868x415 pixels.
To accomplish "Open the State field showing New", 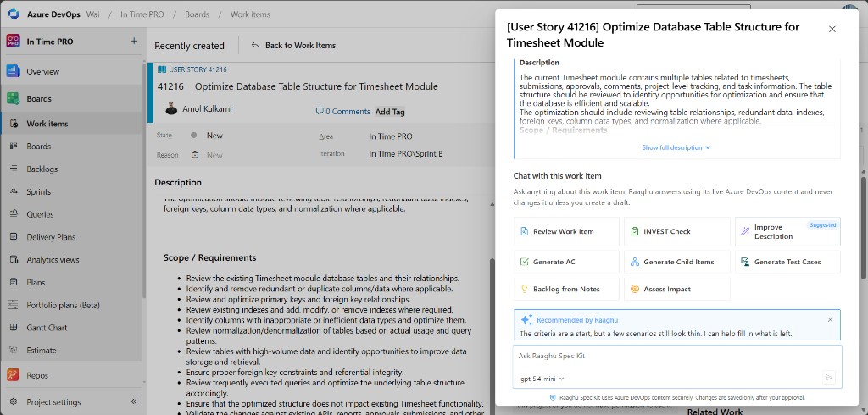I will tap(214, 135).
